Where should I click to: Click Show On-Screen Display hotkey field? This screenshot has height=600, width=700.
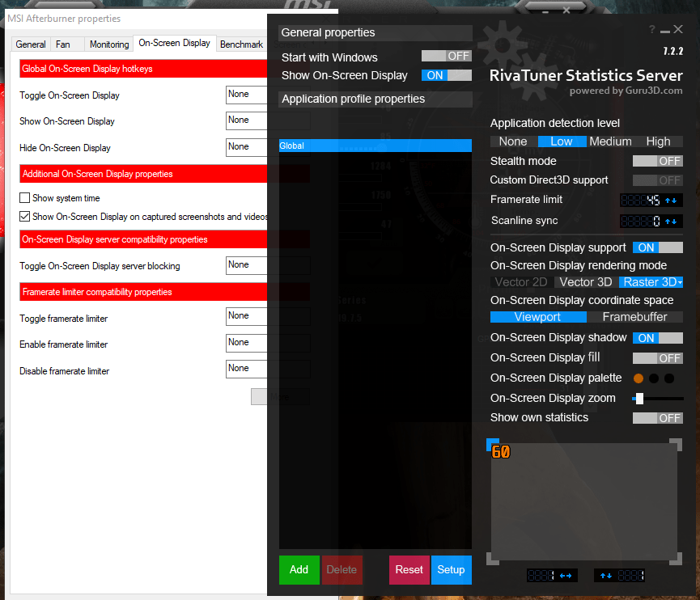pyautogui.click(x=268, y=120)
